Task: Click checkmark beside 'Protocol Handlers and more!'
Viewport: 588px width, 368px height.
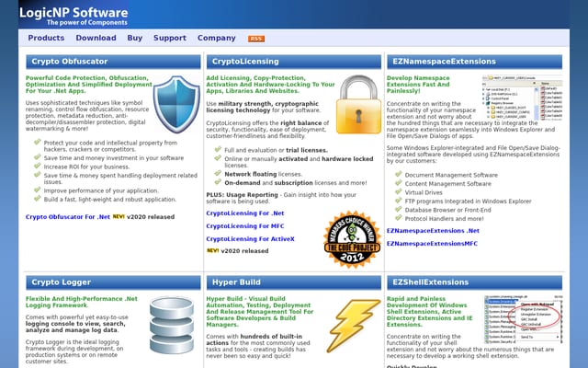Action: tap(398, 218)
